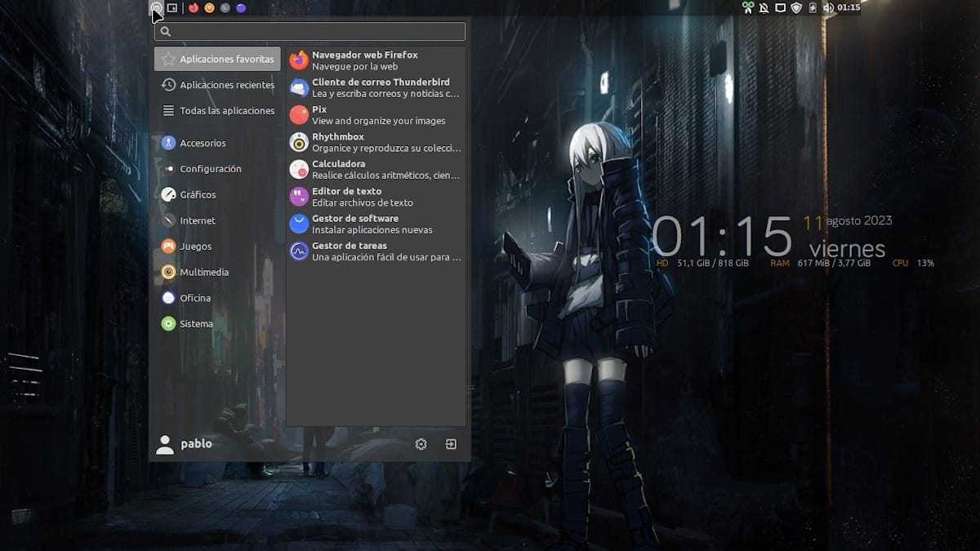Screen dimensions: 980x551
Task: Open the volume speaker applet
Action: [827, 7]
